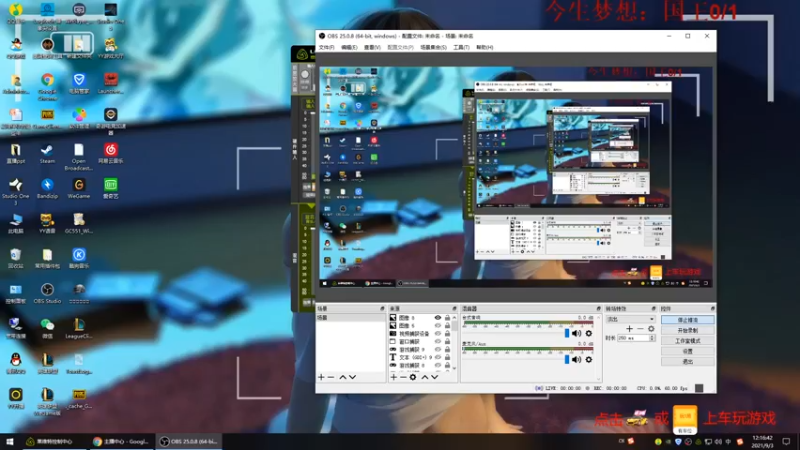The height and width of the screenshot is (450, 800).
Task: Open taskbar clock and date
Action: (762, 441)
